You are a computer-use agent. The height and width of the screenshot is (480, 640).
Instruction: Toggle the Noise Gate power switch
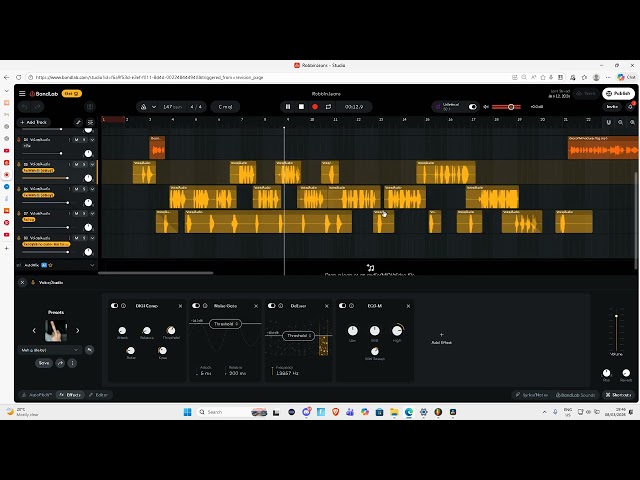pyautogui.click(x=196, y=305)
